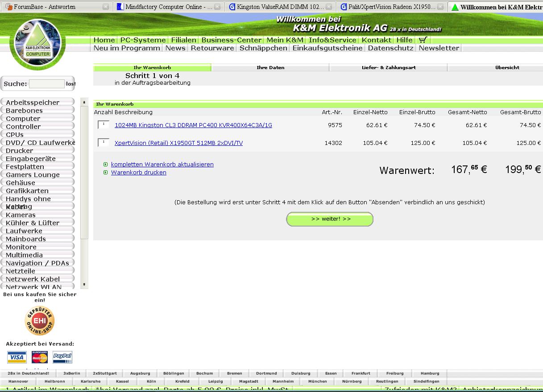The height and width of the screenshot is (392, 543).
Task: Open Netzteile category
Action: click(x=37, y=271)
